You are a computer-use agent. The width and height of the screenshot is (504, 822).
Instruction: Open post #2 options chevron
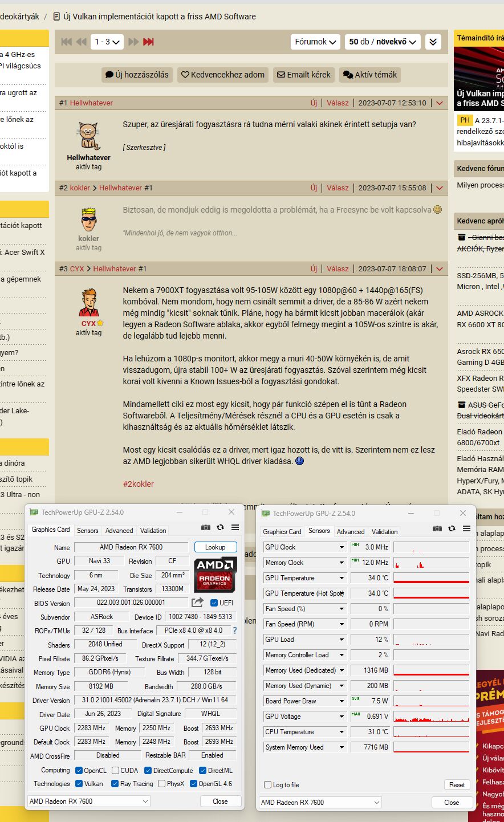[440, 188]
